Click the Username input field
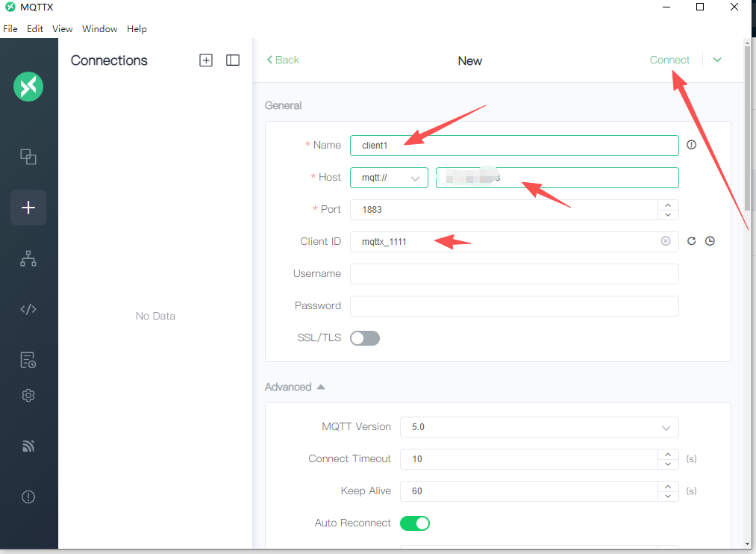The width and height of the screenshot is (756, 554). (x=514, y=274)
